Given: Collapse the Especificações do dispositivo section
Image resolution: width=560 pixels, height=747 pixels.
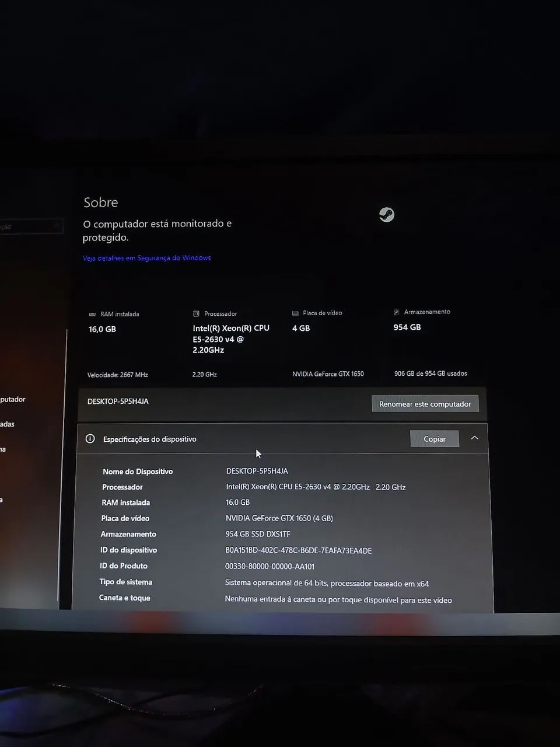Looking at the screenshot, I should point(475,438).
